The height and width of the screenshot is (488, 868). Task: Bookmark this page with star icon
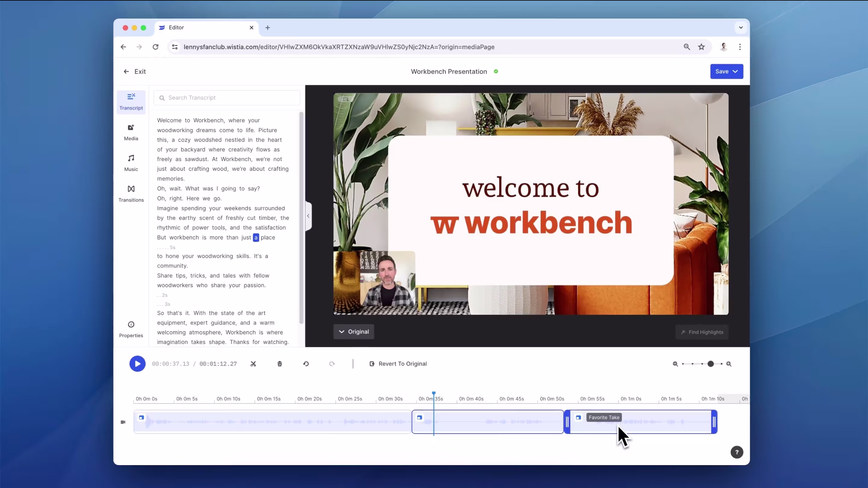click(x=702, y=47)
